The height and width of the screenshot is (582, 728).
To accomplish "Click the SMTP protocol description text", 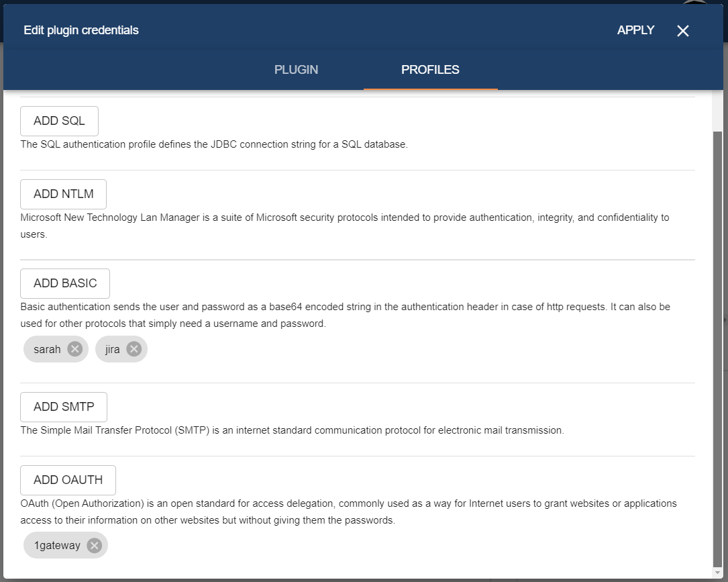I will point(292,430).
